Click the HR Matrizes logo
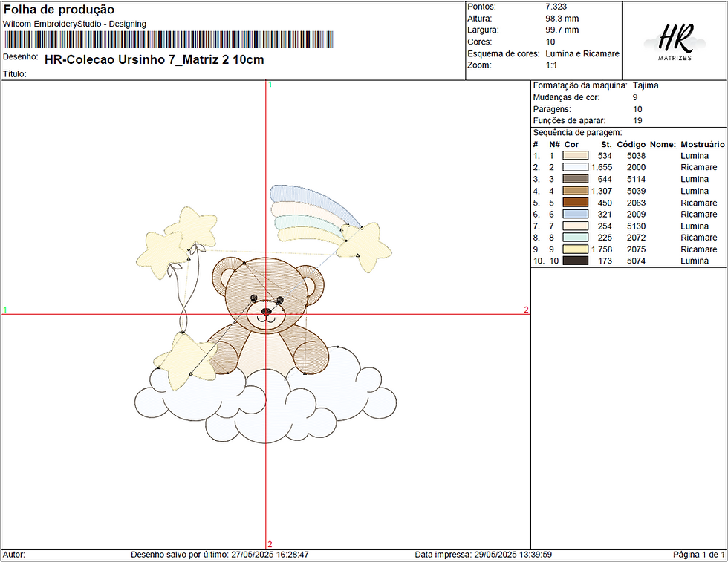 coord(675,42)
